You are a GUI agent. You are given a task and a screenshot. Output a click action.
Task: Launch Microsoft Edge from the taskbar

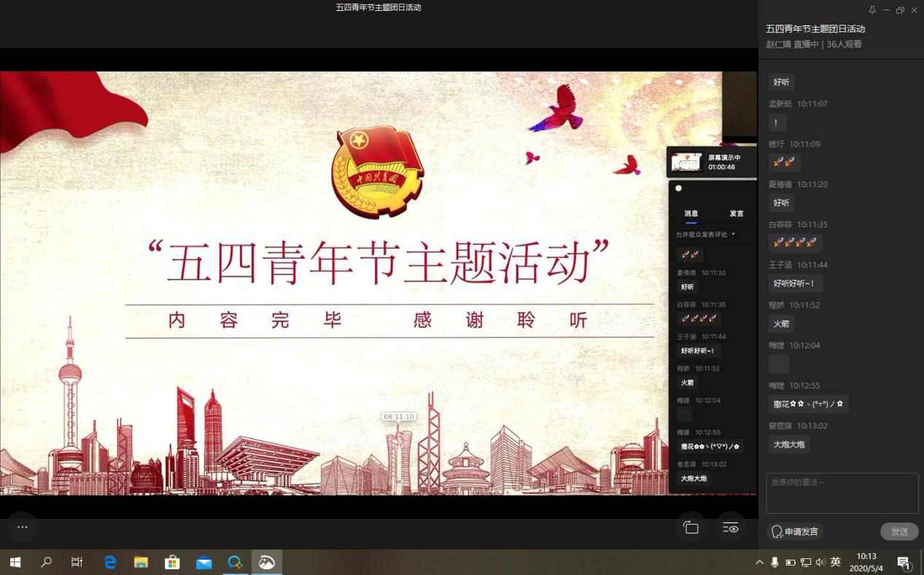[110, 562]
